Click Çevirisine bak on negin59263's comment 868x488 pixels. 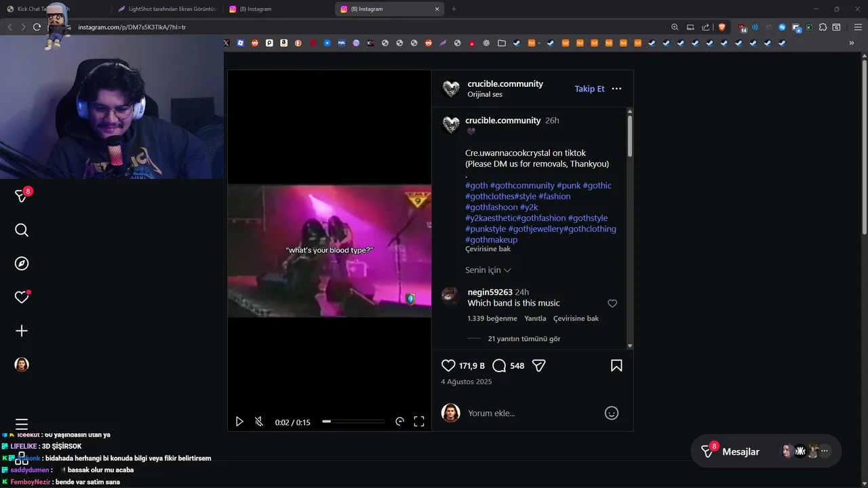click(x=576, y=319)
